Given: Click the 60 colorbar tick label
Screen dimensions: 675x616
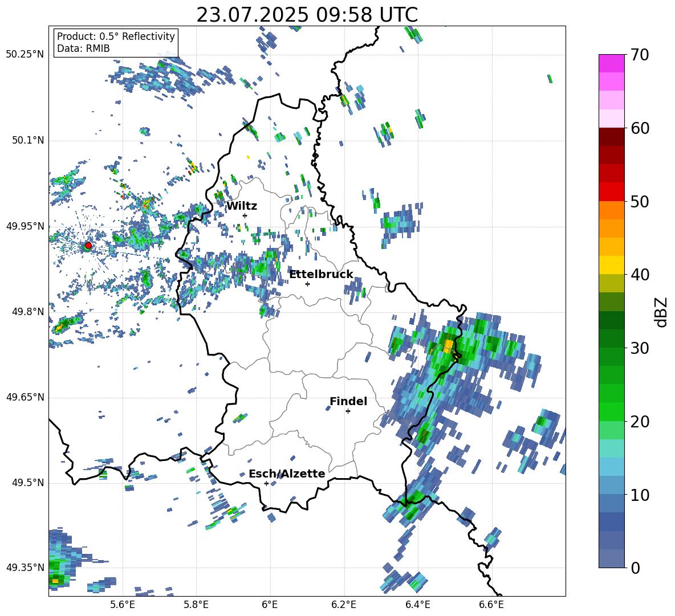Looking at the screenshot, I should point(639,128).
